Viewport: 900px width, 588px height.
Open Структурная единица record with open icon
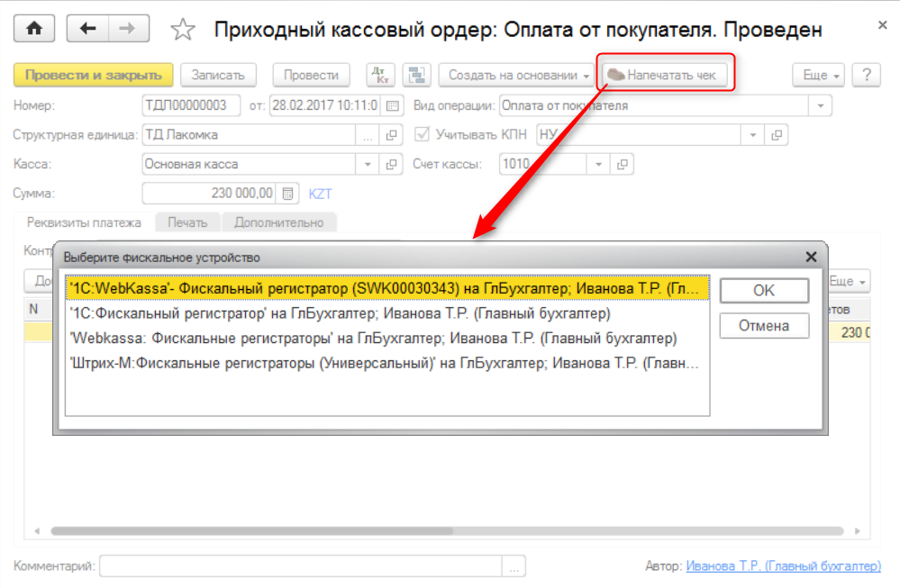tap(391, 136)
